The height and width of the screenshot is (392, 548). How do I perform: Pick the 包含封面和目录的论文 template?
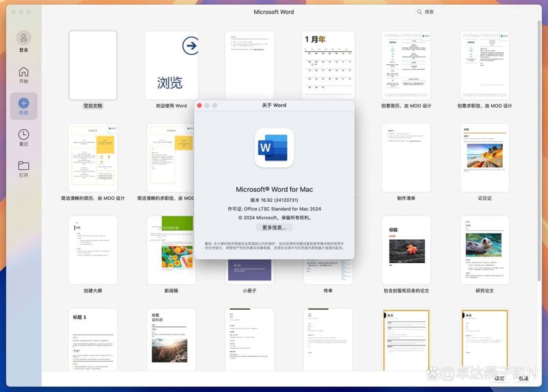(x=406, y=250)
